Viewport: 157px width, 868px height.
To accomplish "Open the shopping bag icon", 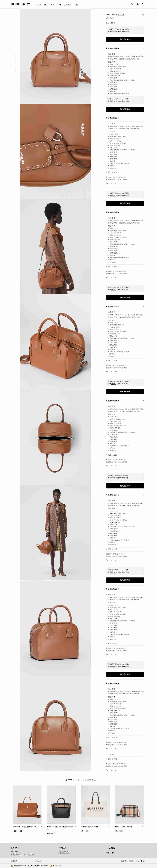I will pos(143,4).
